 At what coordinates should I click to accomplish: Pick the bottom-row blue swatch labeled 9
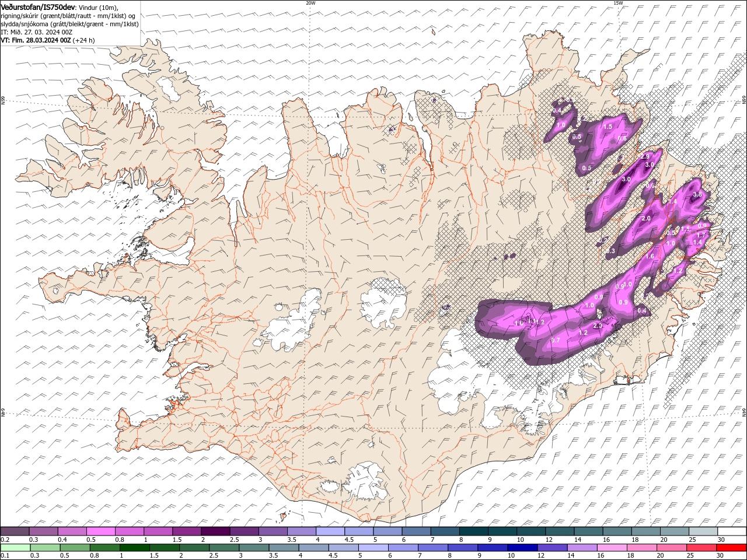(493, 548)
